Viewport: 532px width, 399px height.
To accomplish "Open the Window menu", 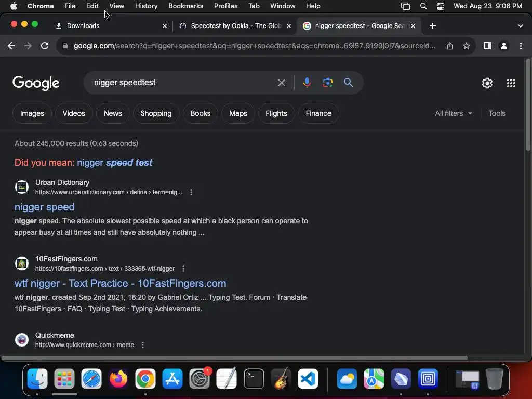I will 283,6.
